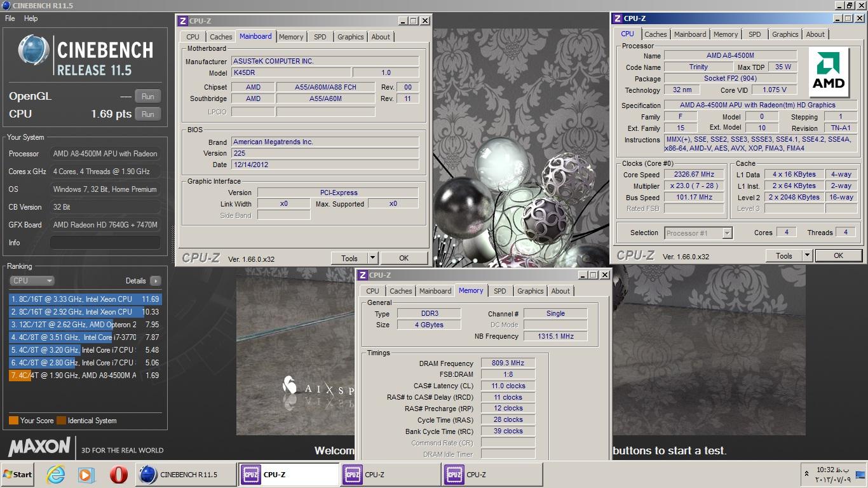Click the Core Speed 2326.67 MHz value
Screen dimensions: 868x488
coord(695,175)
